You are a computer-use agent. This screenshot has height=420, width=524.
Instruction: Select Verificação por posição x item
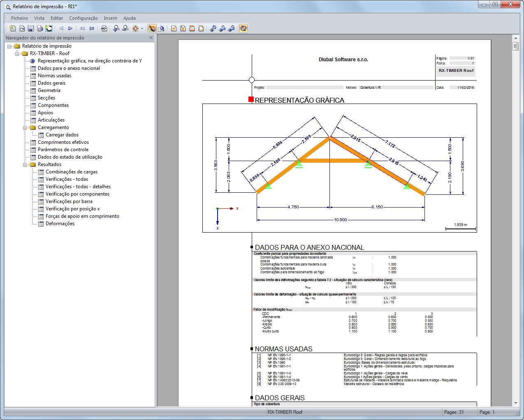[x=72, y=209]
